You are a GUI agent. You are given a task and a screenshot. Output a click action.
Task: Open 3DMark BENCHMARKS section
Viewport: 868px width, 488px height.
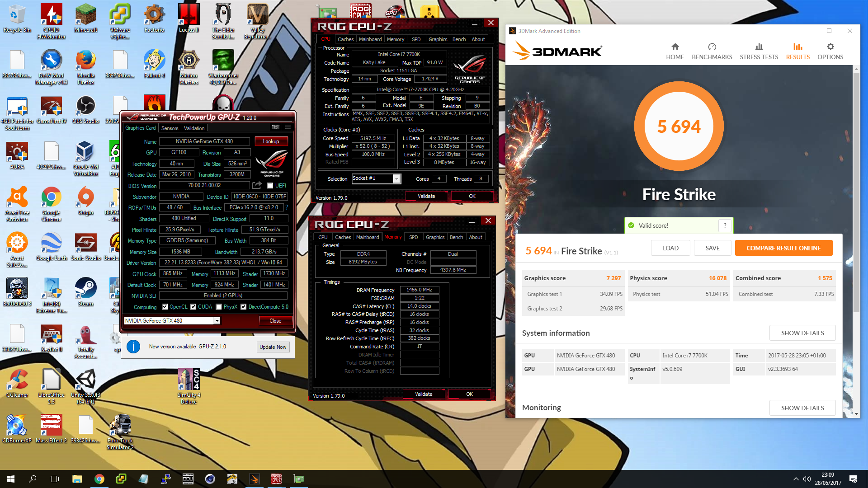click(x=712, y=51)
